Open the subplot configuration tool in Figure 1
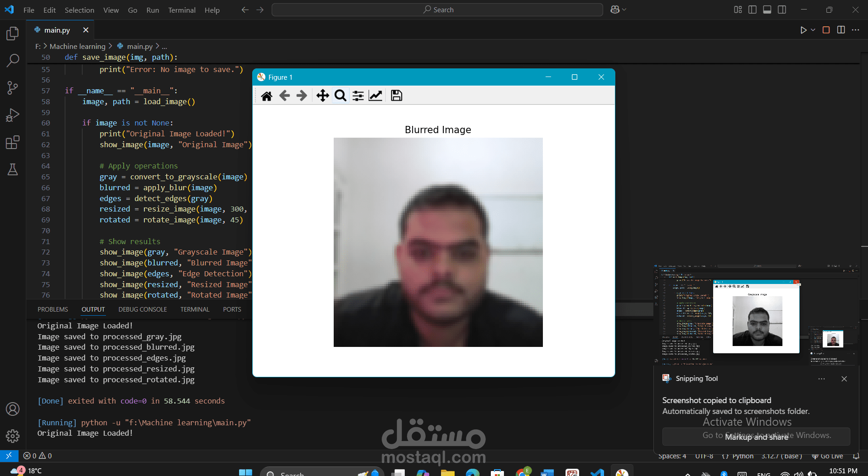Viewport: 868px width, 476px height. pyautogui.click(x=358, y=95)
